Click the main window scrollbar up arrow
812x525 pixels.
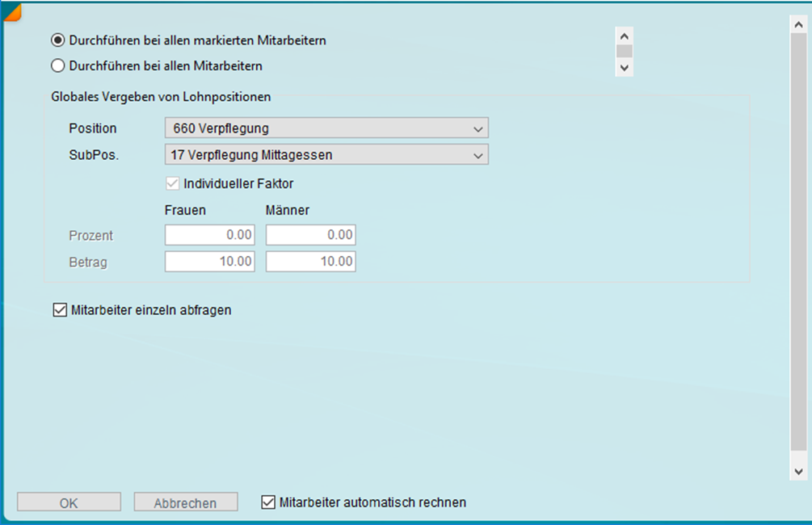pos(798,23)
